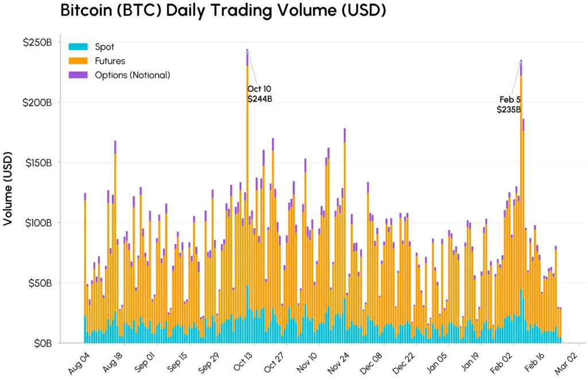Screen dimensions: 588x380
Task: Select the Feb 5 $235B annotation
Action: pos(509,105)
